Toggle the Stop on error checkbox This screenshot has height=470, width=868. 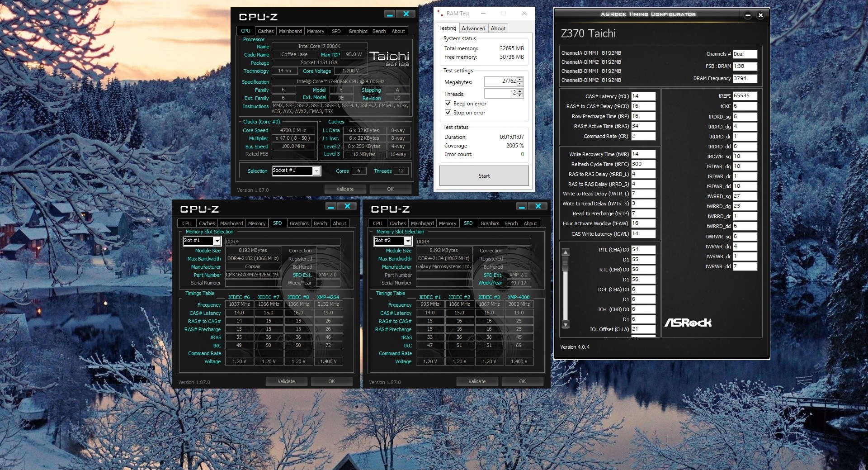(448, 113)
